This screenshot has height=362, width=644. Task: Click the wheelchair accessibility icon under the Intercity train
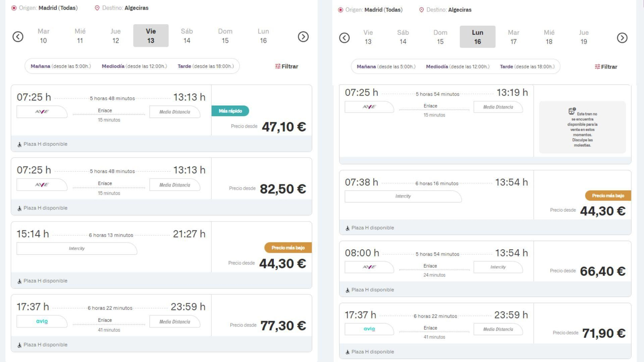19,281
